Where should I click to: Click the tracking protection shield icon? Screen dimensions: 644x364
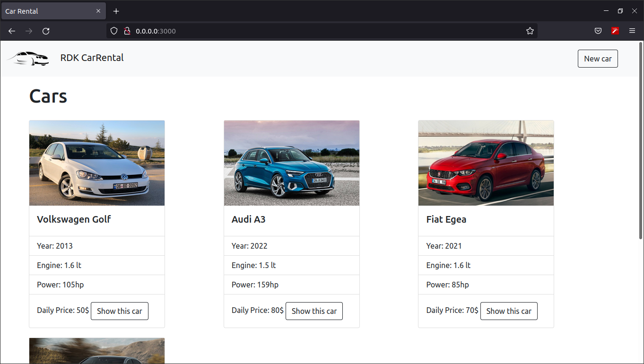(113, 31)
